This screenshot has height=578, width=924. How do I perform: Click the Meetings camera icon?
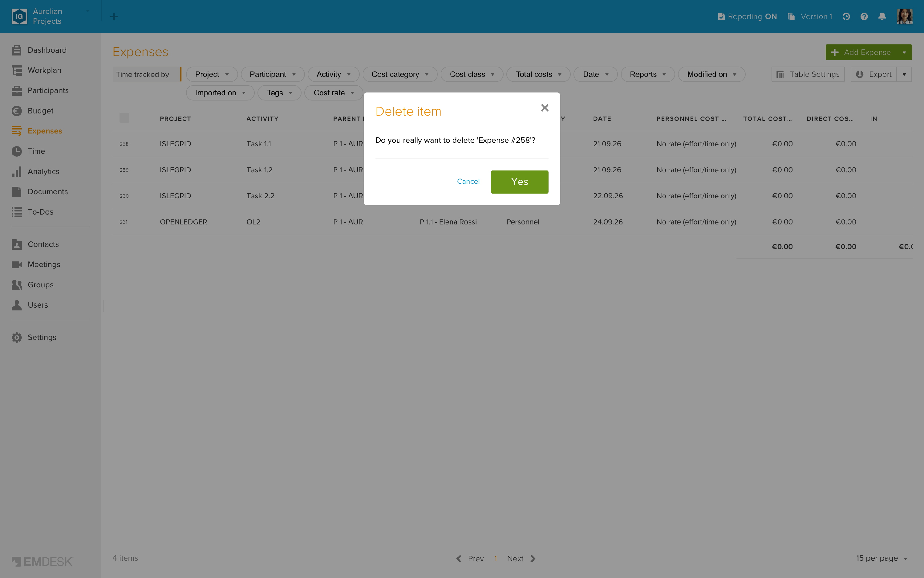(x=16, y=264)
